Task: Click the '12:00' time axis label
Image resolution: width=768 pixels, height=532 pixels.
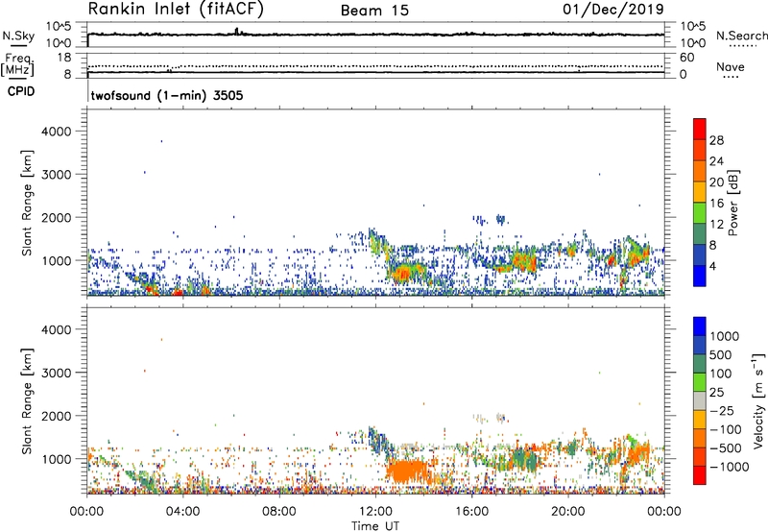Action: pos(375,512)
